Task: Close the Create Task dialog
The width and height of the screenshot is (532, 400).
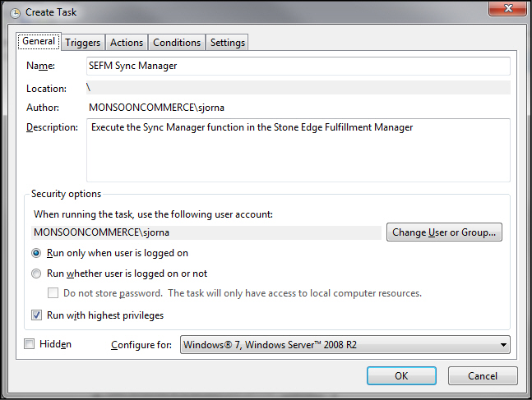Action: pyautogui.click(x=507, y=8)
